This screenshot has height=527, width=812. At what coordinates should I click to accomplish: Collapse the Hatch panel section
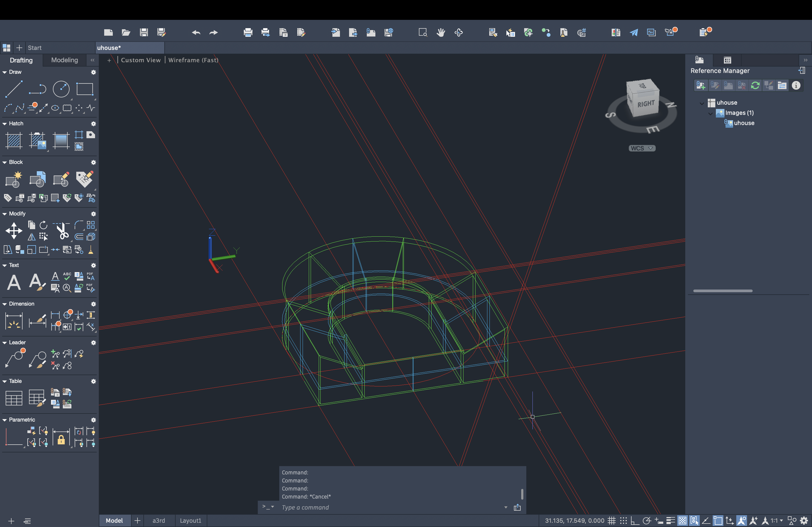point(5,124)
